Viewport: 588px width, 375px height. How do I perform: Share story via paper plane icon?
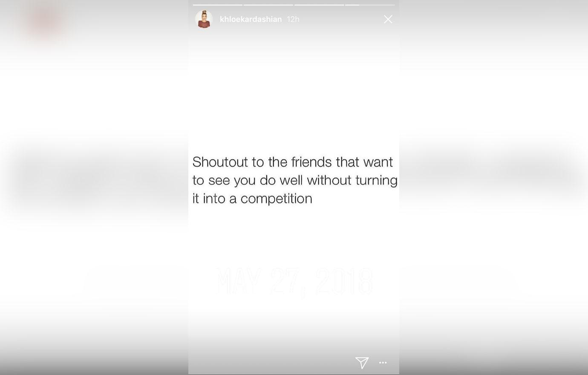click(x=362, y=363)
